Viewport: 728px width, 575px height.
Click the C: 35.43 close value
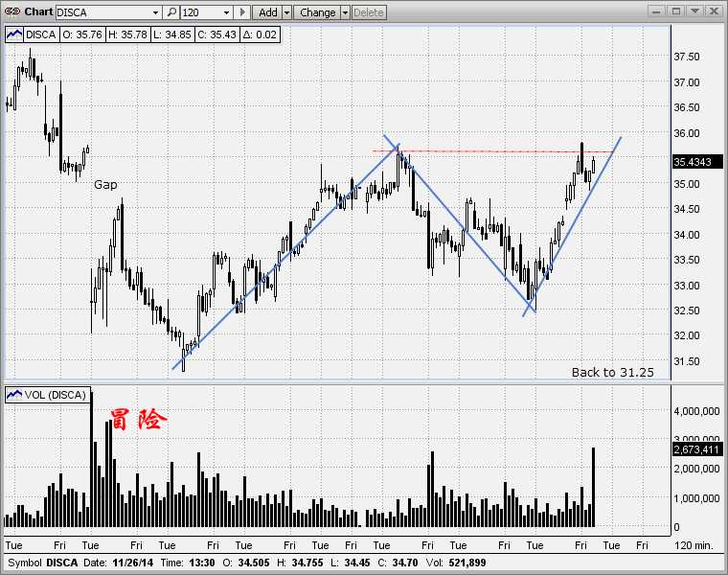coord(216,34)
